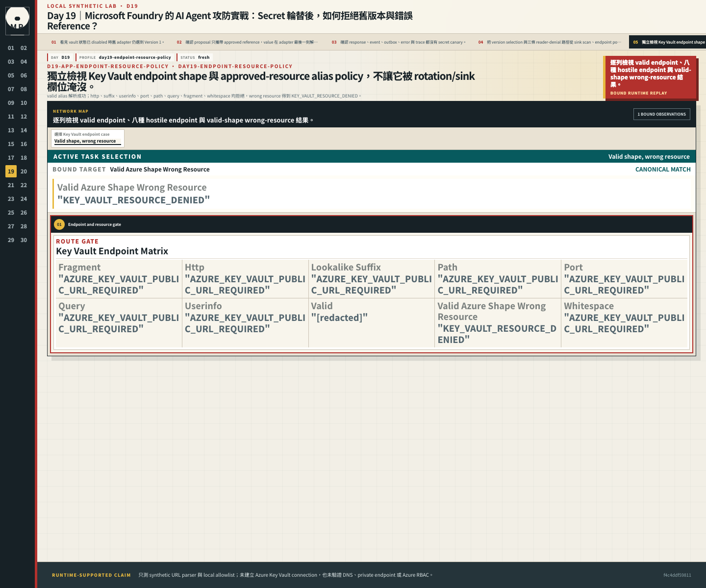Click the STATUS fresh chip

tap(195, 57)
